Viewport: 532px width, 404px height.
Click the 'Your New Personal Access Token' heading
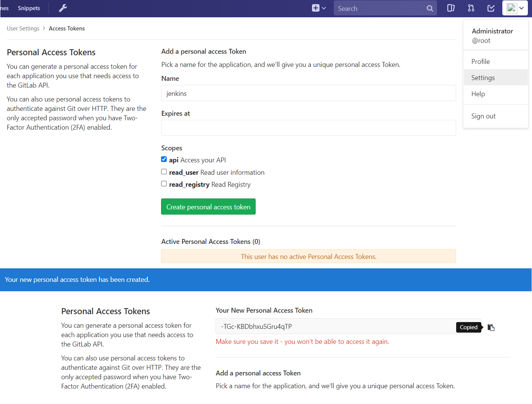(x=264, y=310)
